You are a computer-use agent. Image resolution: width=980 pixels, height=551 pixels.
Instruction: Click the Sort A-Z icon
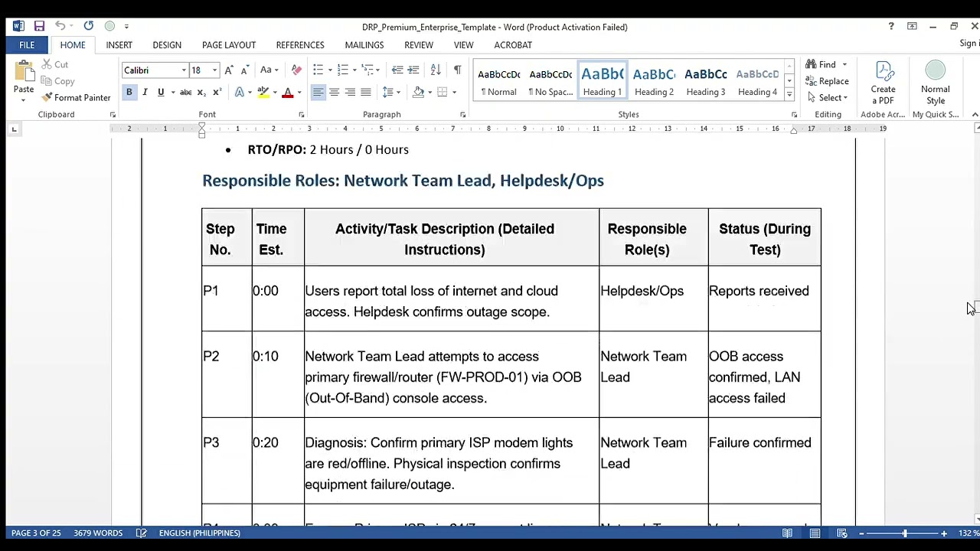436,70
